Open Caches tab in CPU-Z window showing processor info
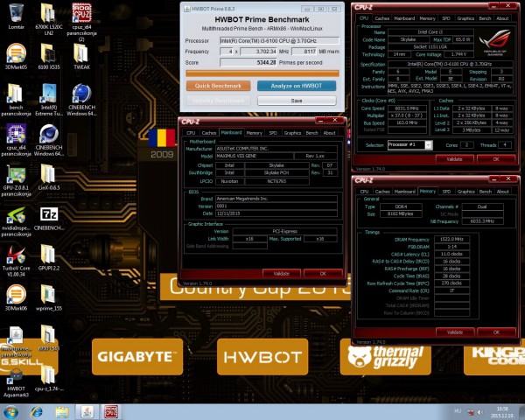The width and height of the screenshot is (525, 420). [x=382, y=18]
